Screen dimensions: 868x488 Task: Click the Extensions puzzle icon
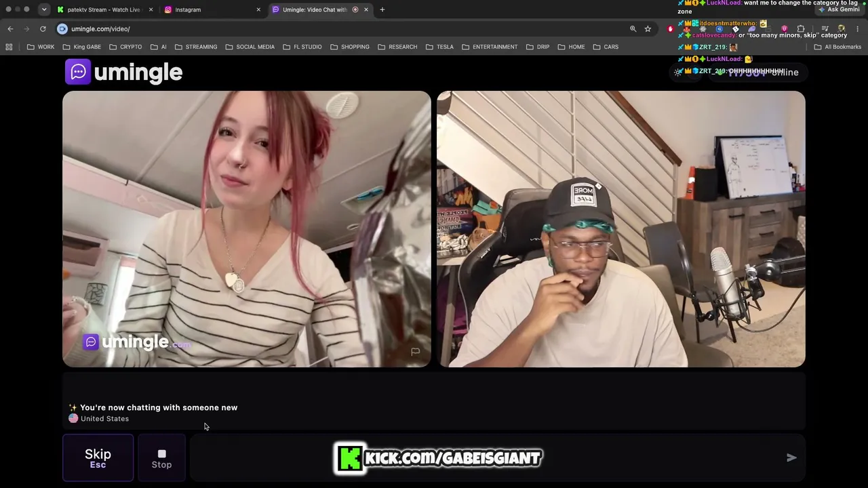coord(801,28)
